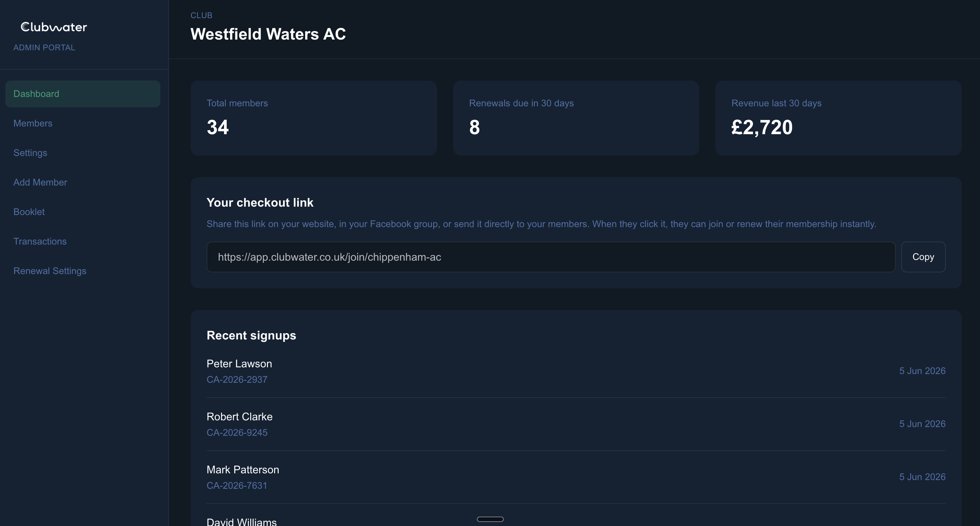Click the Recent signups heading

tap(251, 335)
